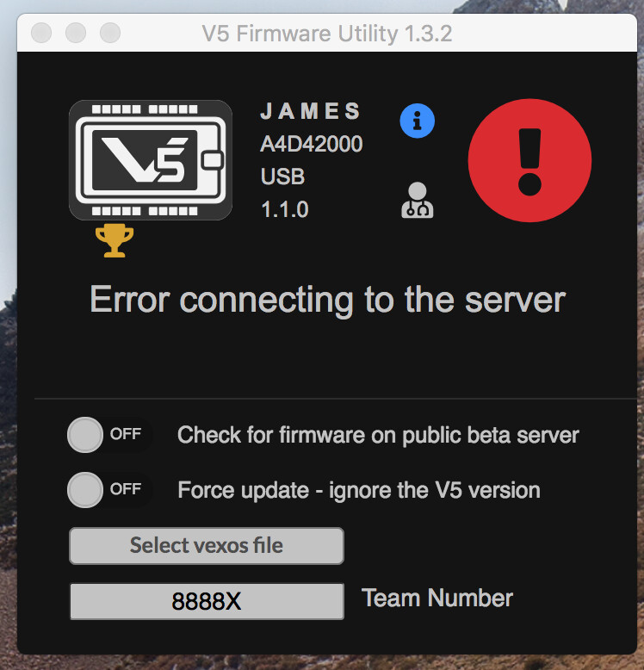
Task: Click the gold trophy icon
Action: (x=114, y=241)
